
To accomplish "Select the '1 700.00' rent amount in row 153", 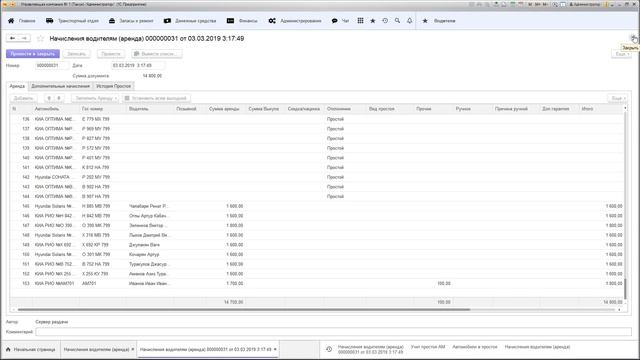I will pyautogui.click(x=225, y=283).
